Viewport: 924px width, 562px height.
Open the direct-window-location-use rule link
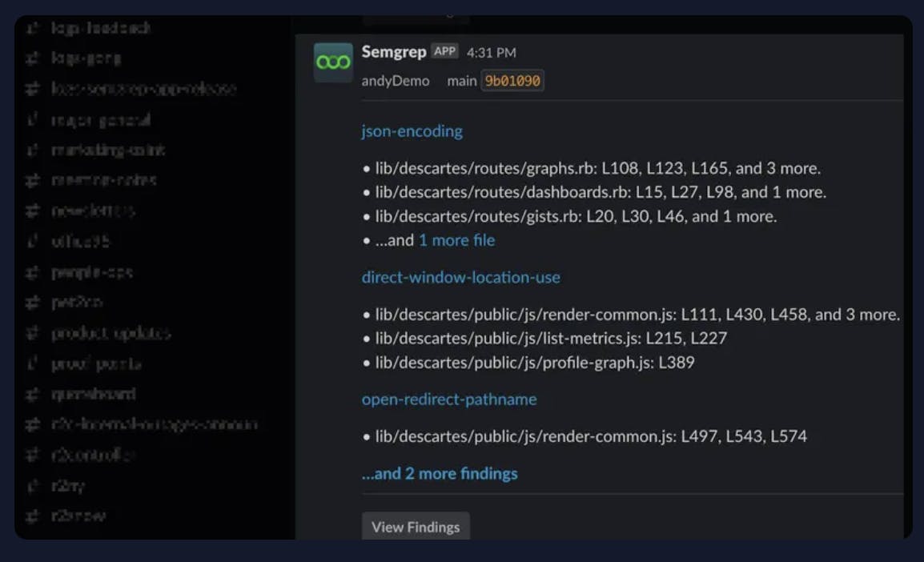click(460, 278)
